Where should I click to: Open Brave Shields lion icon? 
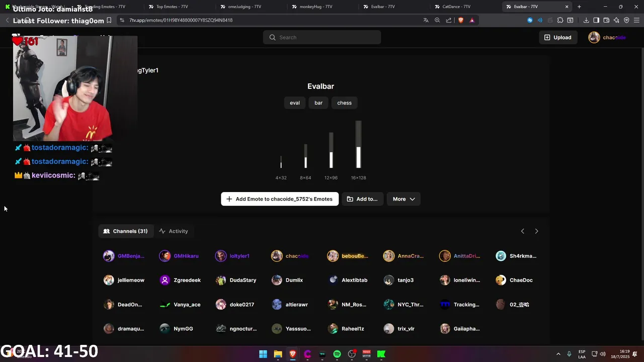[x=460, y=20]
